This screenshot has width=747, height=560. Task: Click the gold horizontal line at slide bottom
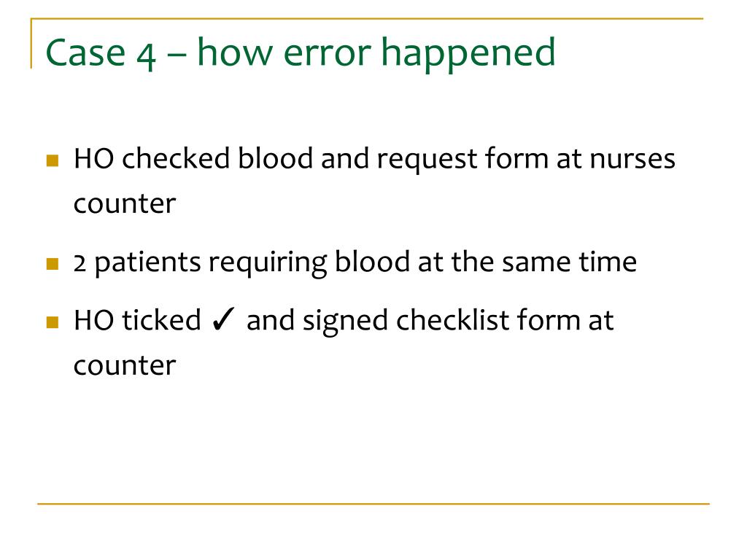[x=373, y=503]
